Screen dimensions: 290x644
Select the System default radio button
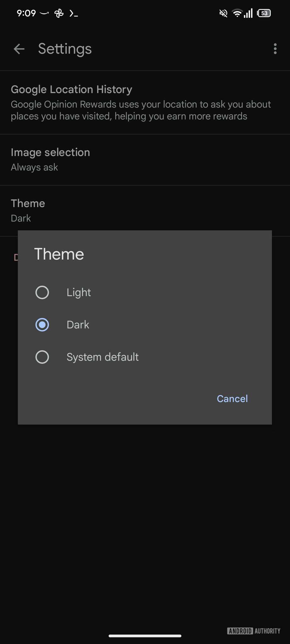(x=42, y=357)
